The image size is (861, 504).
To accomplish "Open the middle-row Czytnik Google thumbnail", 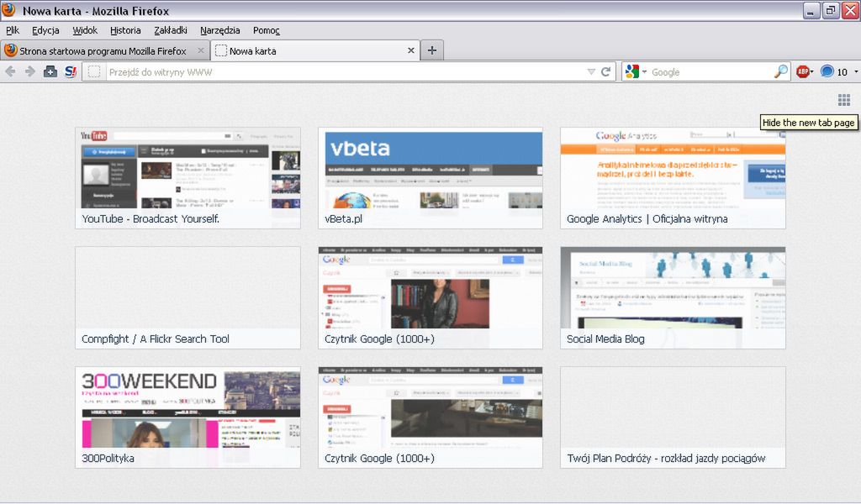I will tap(430, 297).
